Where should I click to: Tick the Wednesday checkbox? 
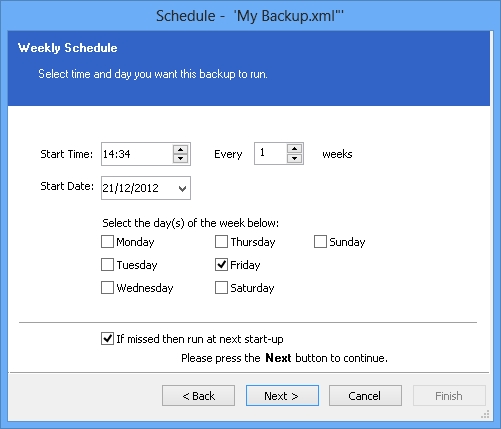pos(107,288)
